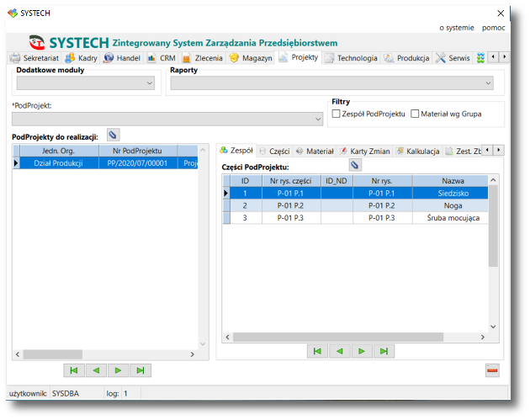Image resolution: width=530 pixels, height=420 pixels.
Task: Click scroll-down arrow of parts table
Action: click(x=493, y=327)
